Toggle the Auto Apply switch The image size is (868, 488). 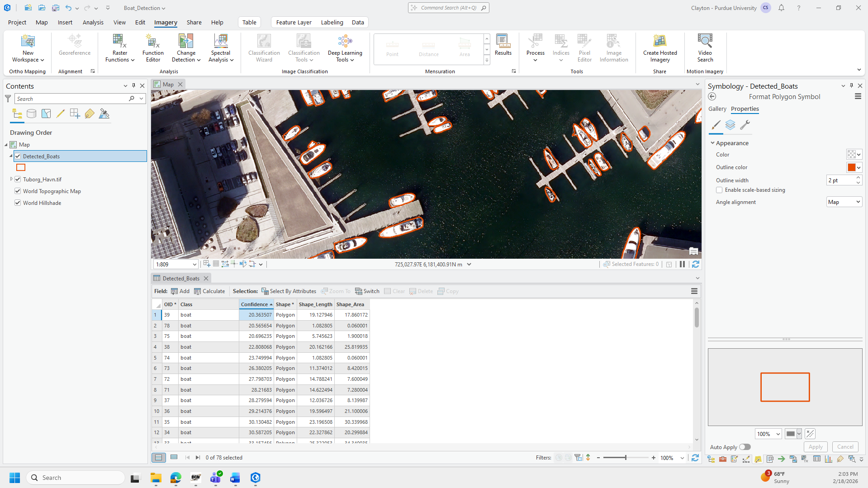coord(745,447)
